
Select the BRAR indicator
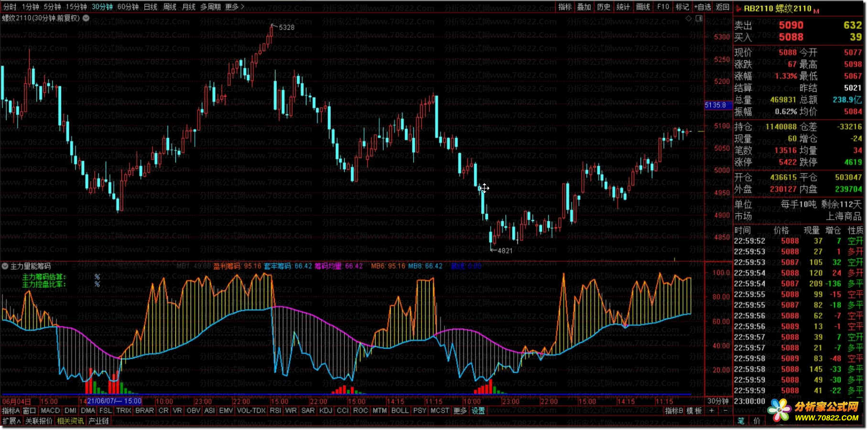pyautogui.click(x=145, y=411)
